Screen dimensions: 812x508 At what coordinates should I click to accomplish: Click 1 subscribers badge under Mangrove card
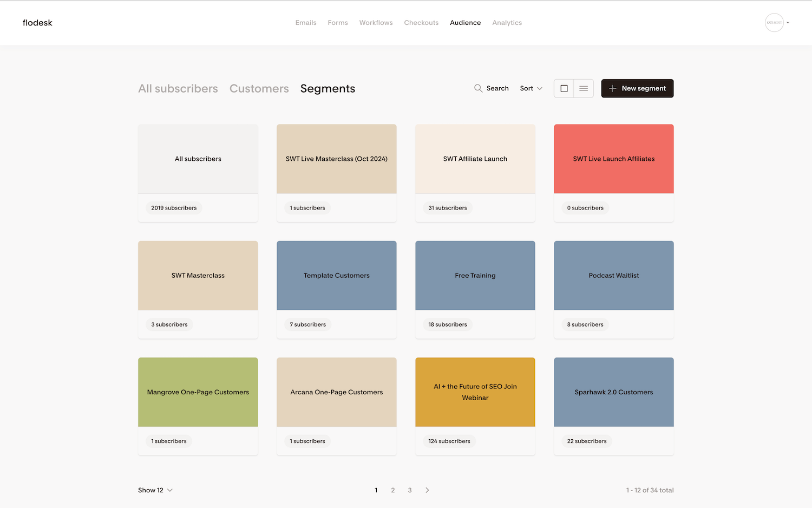click(169, 441)
